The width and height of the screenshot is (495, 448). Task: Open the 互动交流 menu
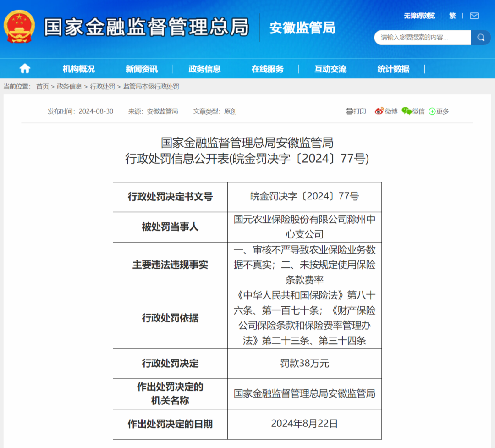click(x=330, y=69)
